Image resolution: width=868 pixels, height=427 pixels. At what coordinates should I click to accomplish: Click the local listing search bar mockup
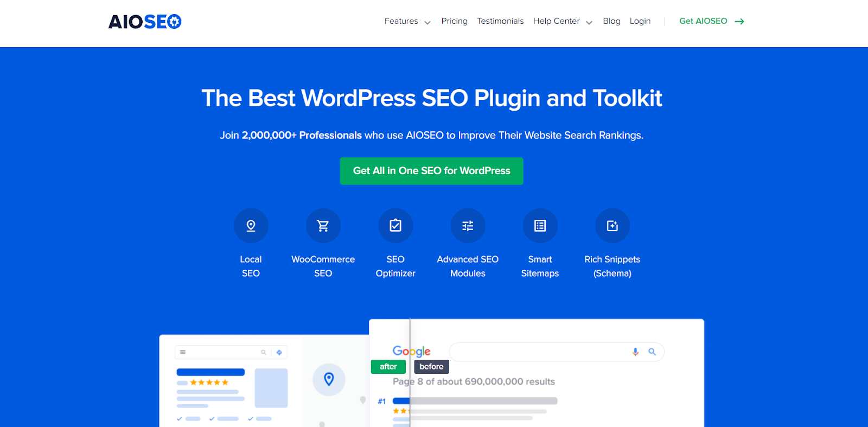coord(231,352)
